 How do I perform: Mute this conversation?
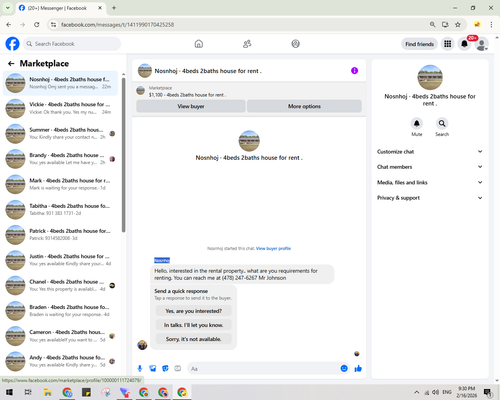point(417,124)
